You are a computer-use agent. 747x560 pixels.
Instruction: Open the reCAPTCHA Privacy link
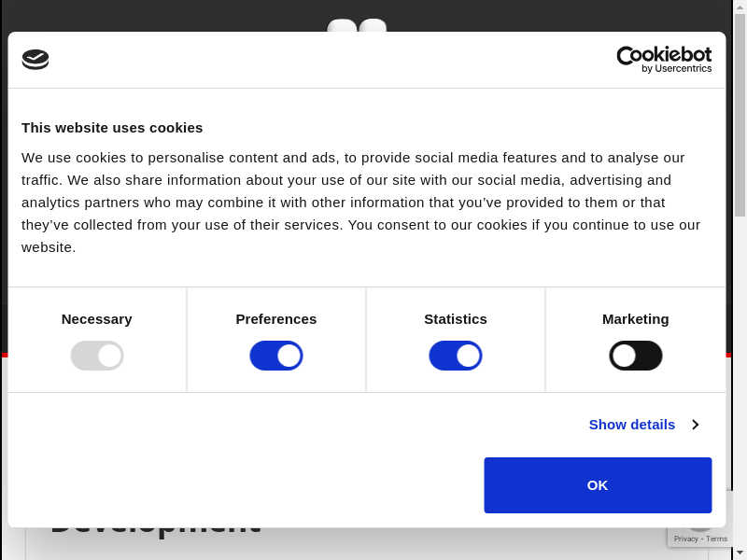[x=686, y=539]
